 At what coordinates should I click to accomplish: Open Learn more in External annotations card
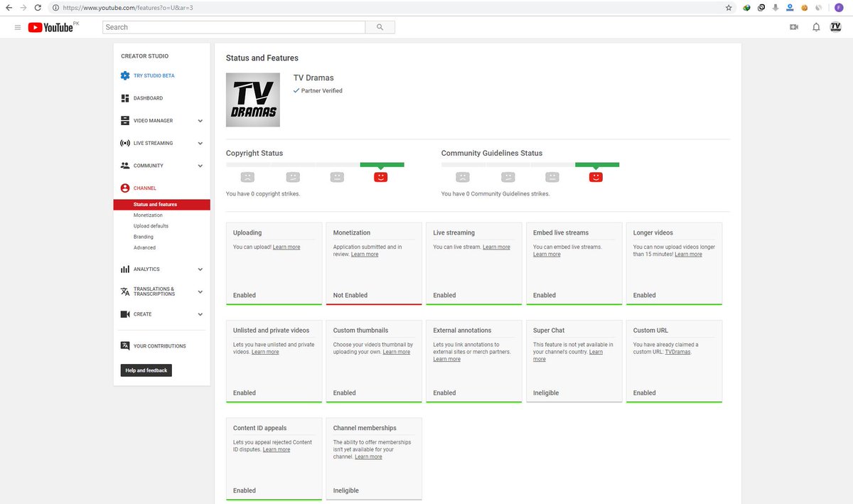[447, 359]
